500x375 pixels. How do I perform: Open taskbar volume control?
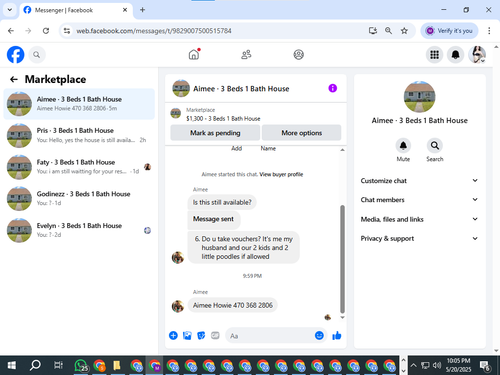(x=437, y=365)
